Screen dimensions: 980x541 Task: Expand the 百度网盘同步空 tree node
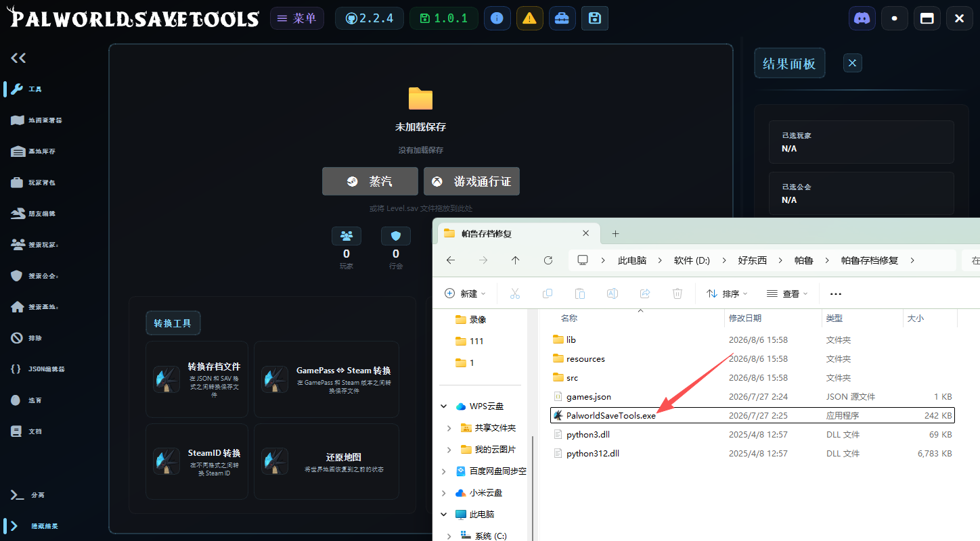point(444,471)
